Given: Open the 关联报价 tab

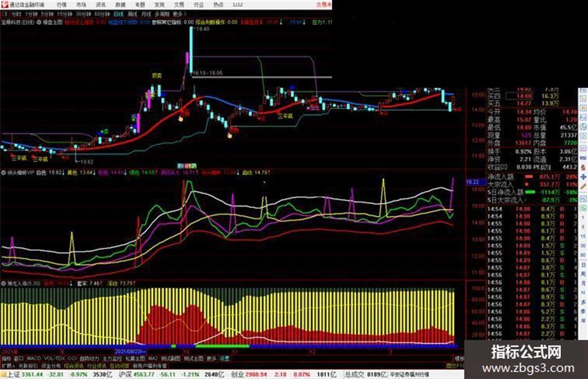Looking at the screenshot, I should tap(28, 365).
